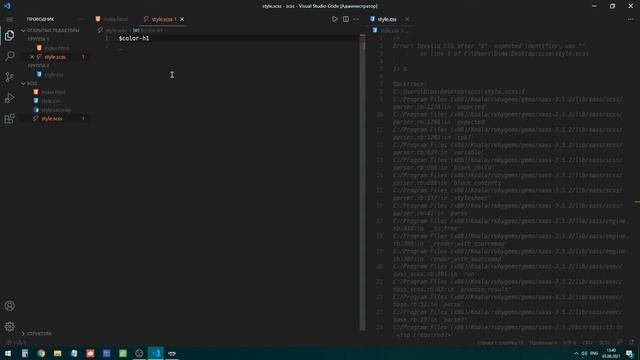Image resolution: width=640 pixels, height=360 pixels.
Task: Show hidden system tray icons chevron
Action: click(x=576, y=353)
